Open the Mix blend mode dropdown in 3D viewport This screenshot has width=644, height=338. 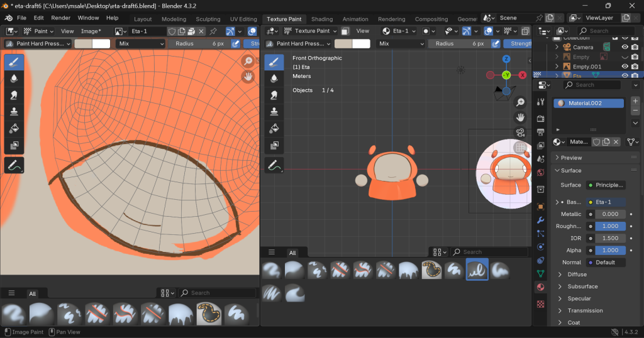[401, 43]
